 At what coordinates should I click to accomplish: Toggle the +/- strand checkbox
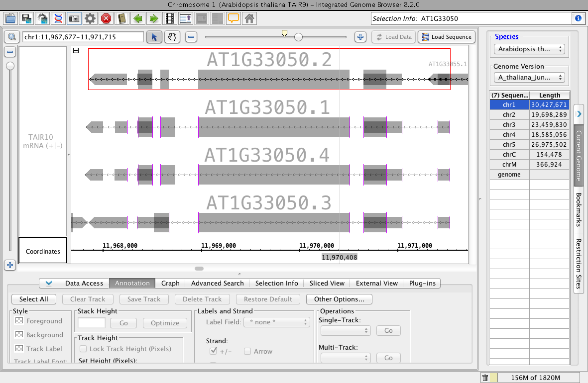(x=213, y=351)
